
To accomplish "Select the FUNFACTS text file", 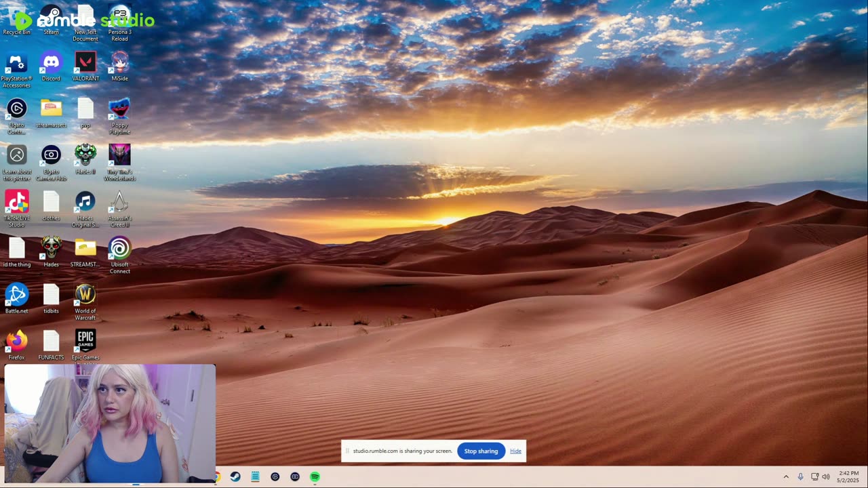I will coord(51,346).
